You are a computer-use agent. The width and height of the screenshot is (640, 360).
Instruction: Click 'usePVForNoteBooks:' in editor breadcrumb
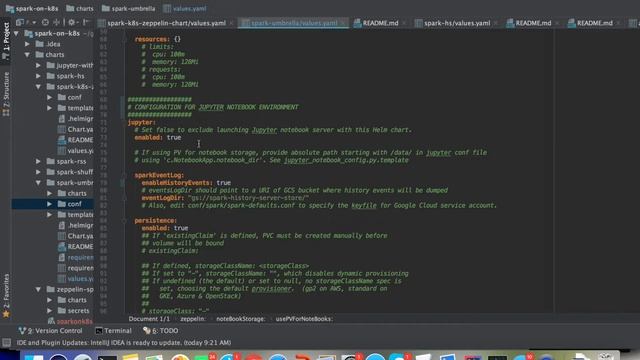pos(304,319)
